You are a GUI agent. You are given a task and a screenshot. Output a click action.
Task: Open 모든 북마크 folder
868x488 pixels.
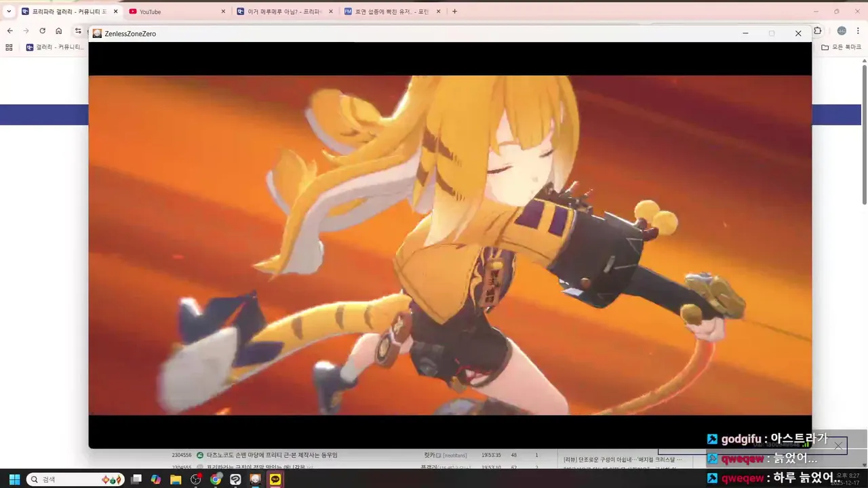[841, 47]
